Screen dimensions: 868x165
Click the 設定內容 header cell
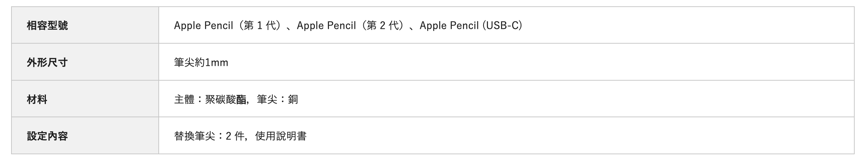tap(85, 136)
